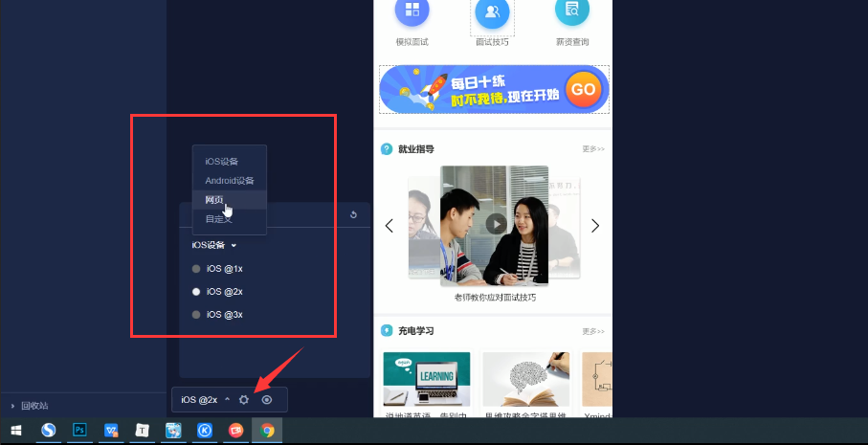
Task: Open the Windows Start menu
Action: click(16, 430)
